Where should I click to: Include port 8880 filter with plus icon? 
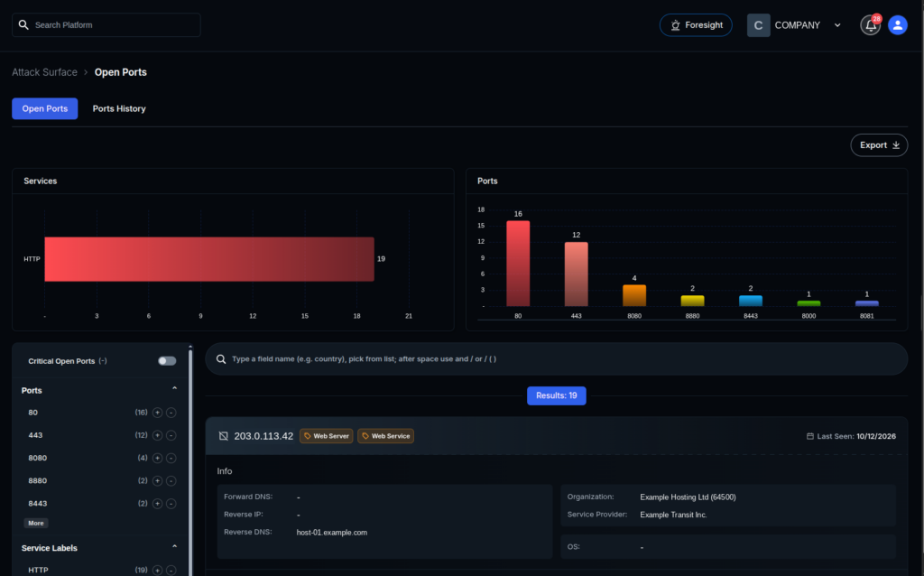click(x=157, y=481)
